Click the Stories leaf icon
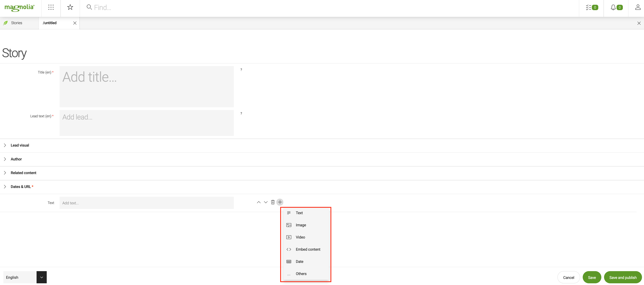 click(x=5, y=23)
